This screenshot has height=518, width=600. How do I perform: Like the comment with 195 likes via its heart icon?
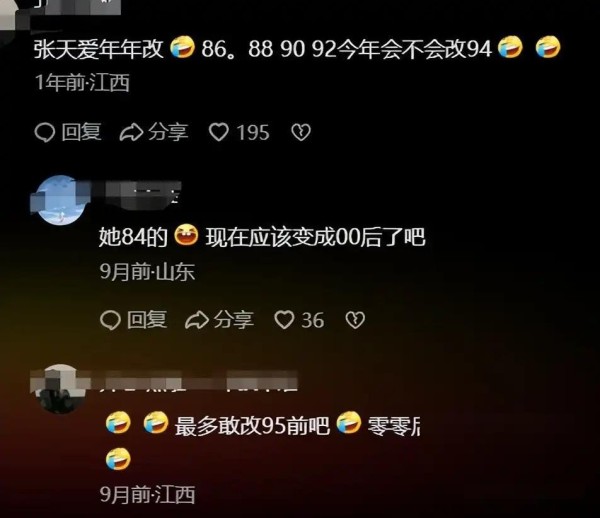218,132
